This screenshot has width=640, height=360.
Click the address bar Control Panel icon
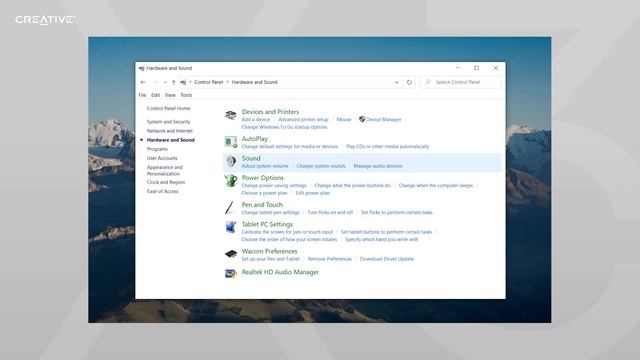click(x=183, y=82)
